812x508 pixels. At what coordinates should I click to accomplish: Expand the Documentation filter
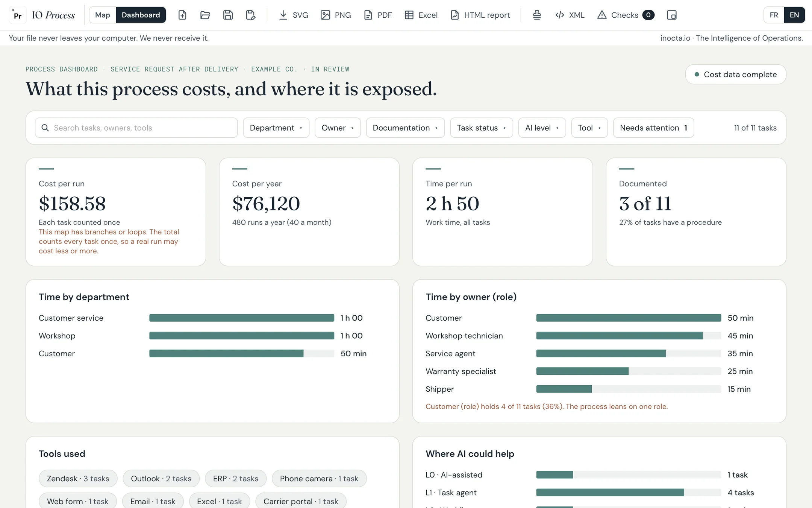pos(405,128)
